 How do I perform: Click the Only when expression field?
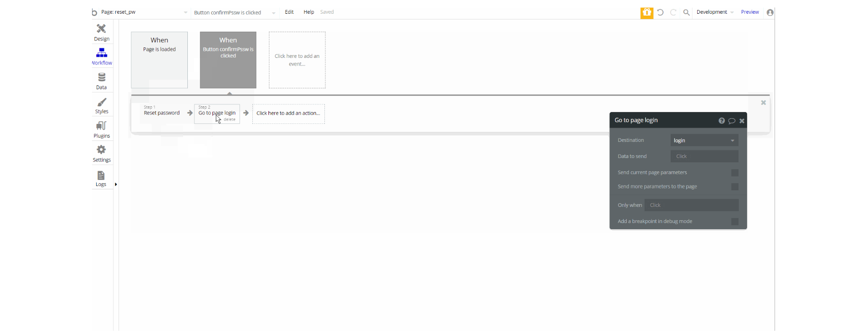[x=692, y=205]
